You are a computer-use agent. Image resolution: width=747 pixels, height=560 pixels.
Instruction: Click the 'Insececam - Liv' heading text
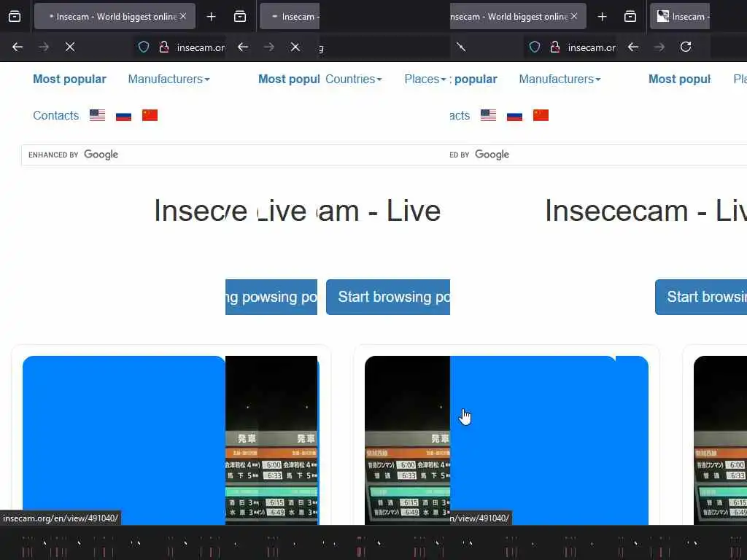point(646,211)
